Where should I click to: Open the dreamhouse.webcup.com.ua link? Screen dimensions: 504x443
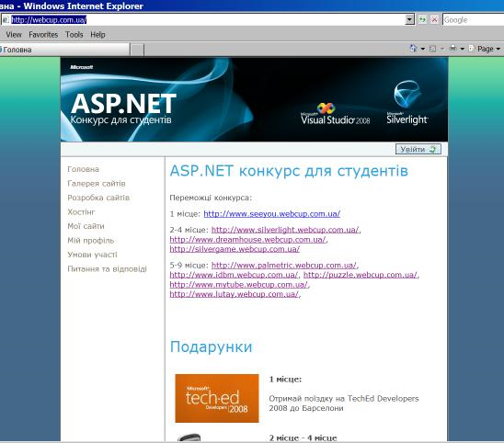247,240
